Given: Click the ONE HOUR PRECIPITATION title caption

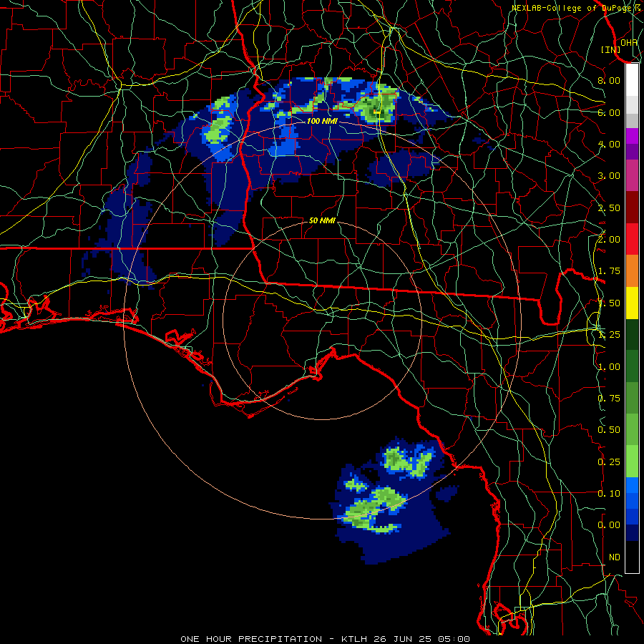Looking at the screenshot, I should tap(325, 639).
